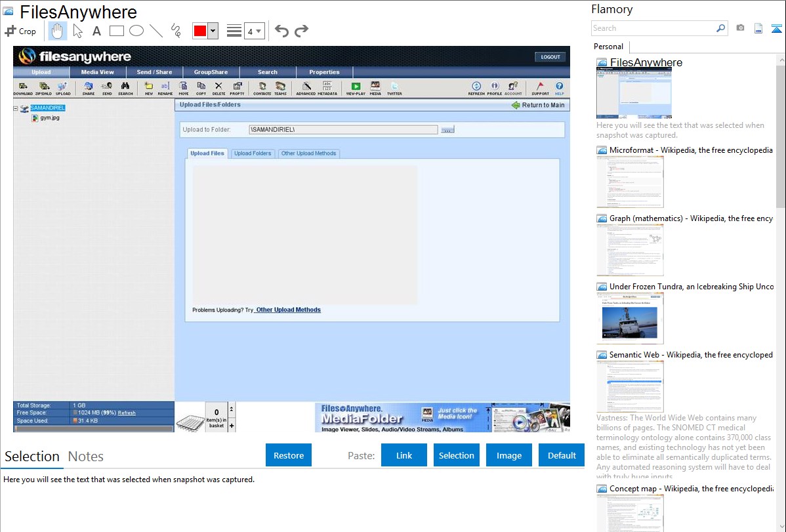The width and height of the screenshot is (786, 532).
Task: Click the SHARE toolbar icon
Action: (x=88, y=89)
